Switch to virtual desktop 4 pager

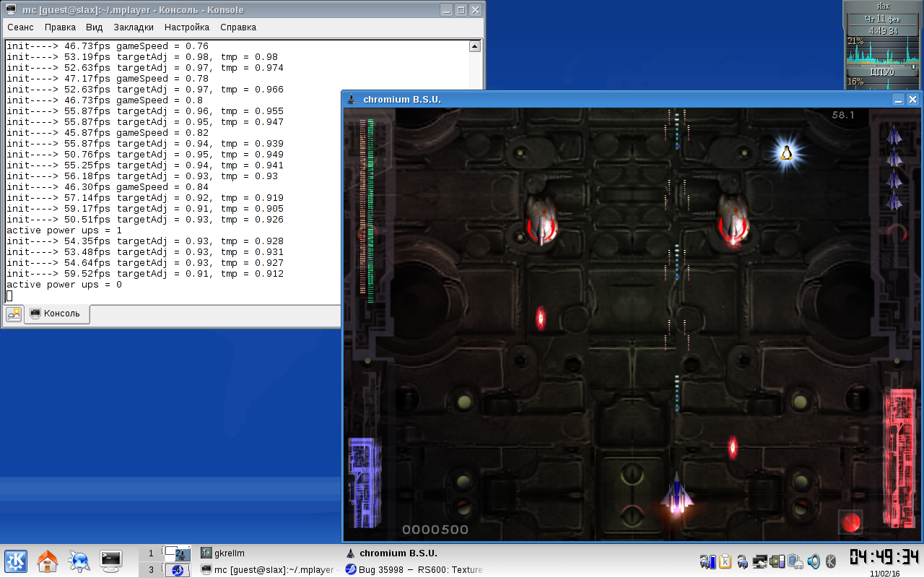[x=177, y=570]
